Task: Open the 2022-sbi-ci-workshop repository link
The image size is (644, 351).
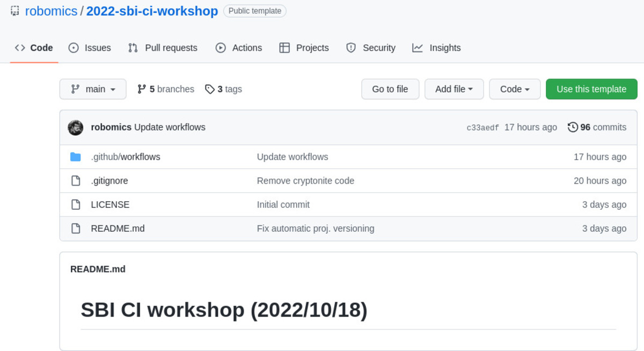Action: pyautogui.click(x=152, y=11)
